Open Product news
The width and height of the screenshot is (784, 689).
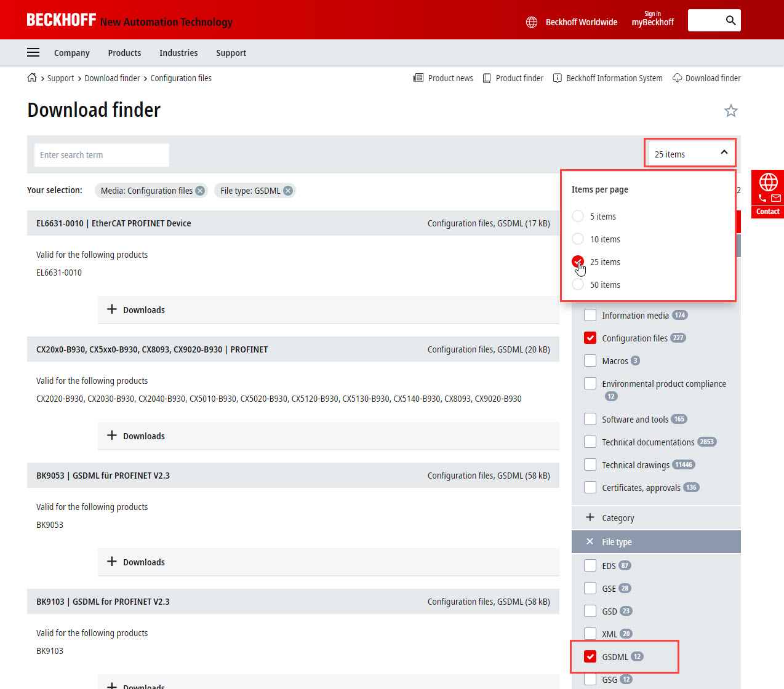pos(443,78)
